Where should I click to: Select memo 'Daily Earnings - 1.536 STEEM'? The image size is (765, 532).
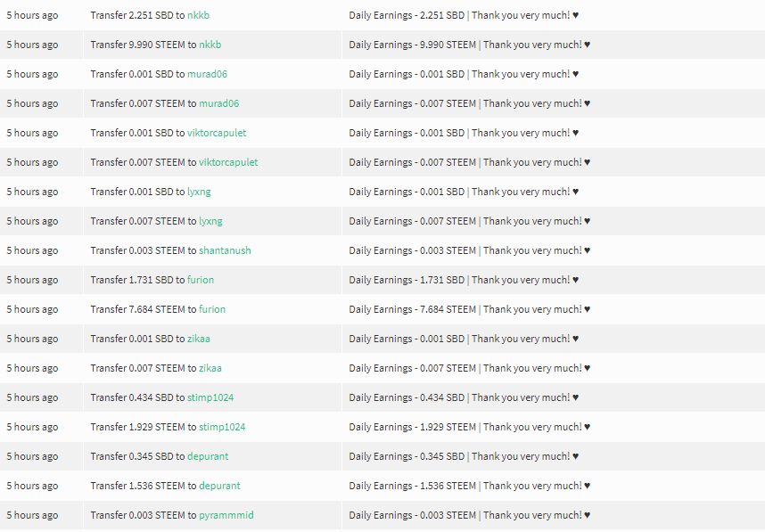(413, 486)
